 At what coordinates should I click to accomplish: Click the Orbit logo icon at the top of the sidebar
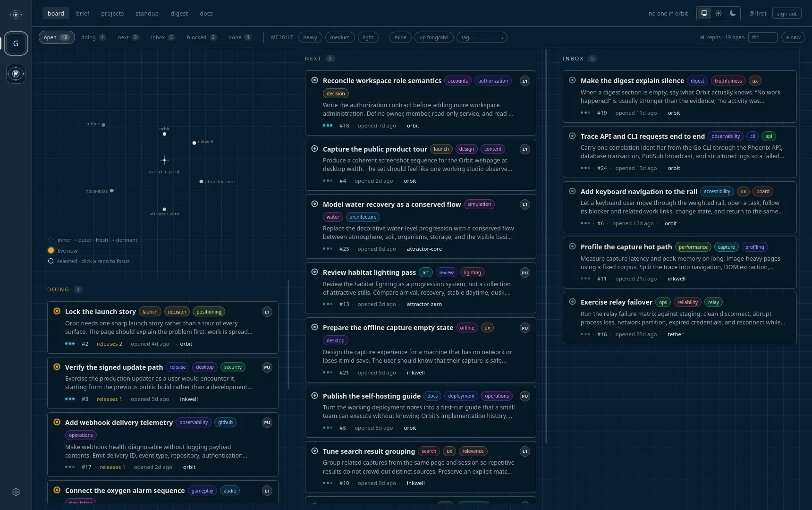[16, 15]
